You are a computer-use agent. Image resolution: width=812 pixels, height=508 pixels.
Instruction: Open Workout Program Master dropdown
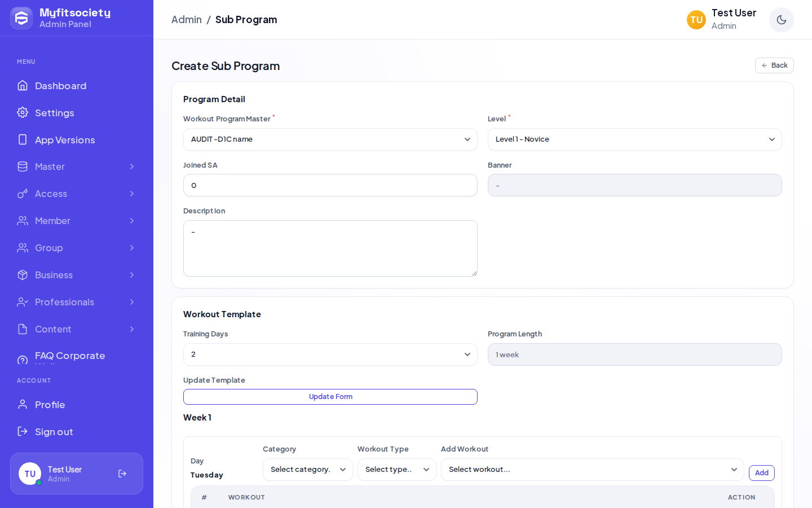click(330, 139)
